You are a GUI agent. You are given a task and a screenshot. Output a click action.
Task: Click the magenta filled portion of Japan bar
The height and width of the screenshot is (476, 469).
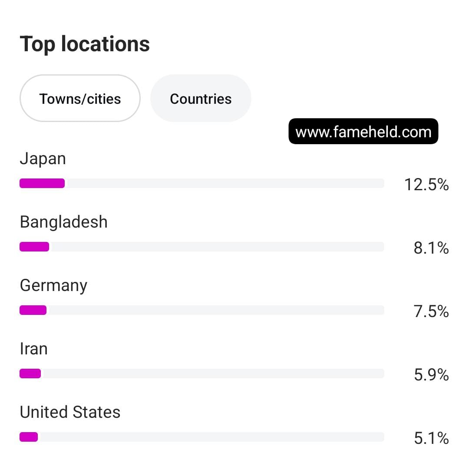tap(42, 183)
